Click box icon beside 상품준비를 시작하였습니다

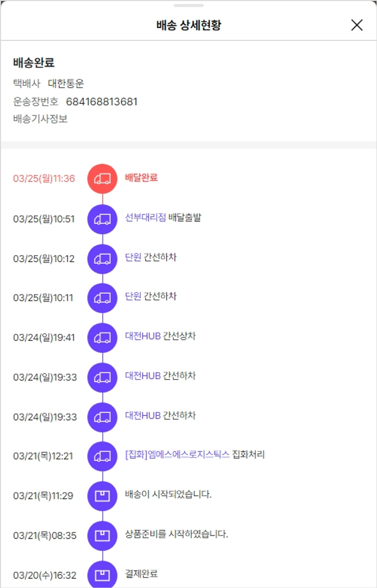tap(103, 535)
